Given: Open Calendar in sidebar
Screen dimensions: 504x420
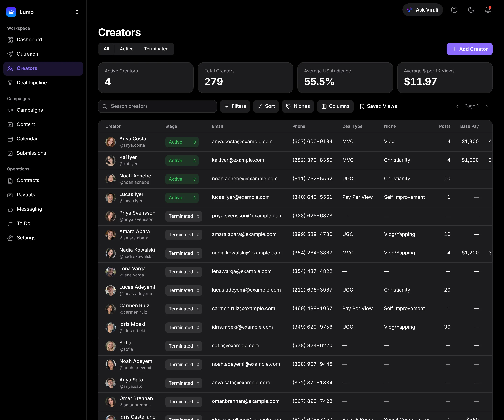Looking at the screenshot, I should (43, 139).
